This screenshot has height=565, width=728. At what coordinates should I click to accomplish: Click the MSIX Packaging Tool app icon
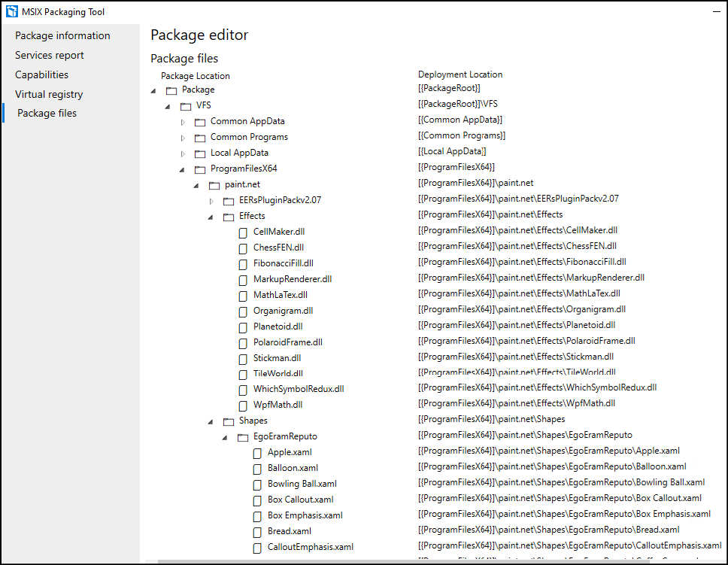pyautogui.click(x=11, y=11)
